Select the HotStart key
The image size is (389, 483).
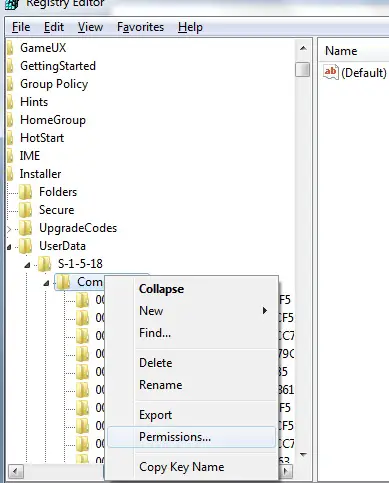42,138
